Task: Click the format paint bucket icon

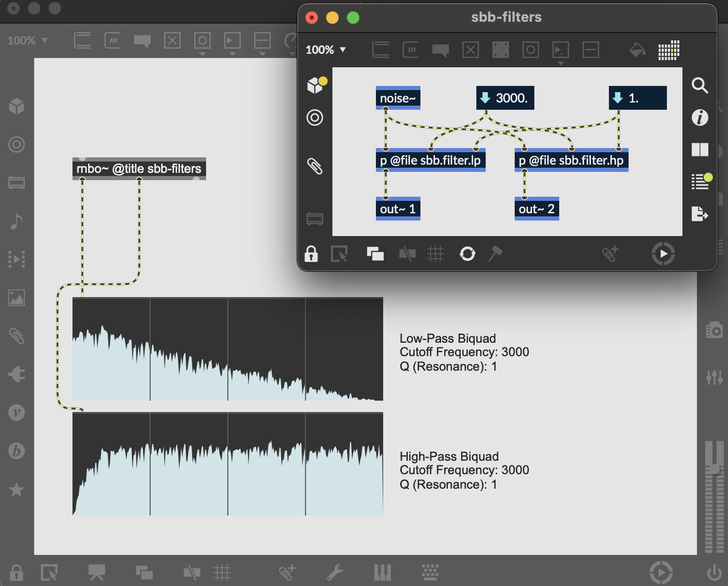Action: 637,50
